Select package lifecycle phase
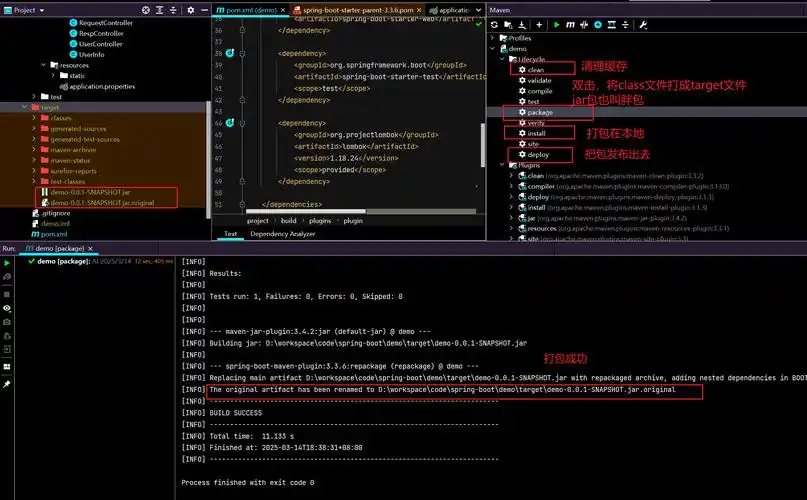 tap(540, 112)
